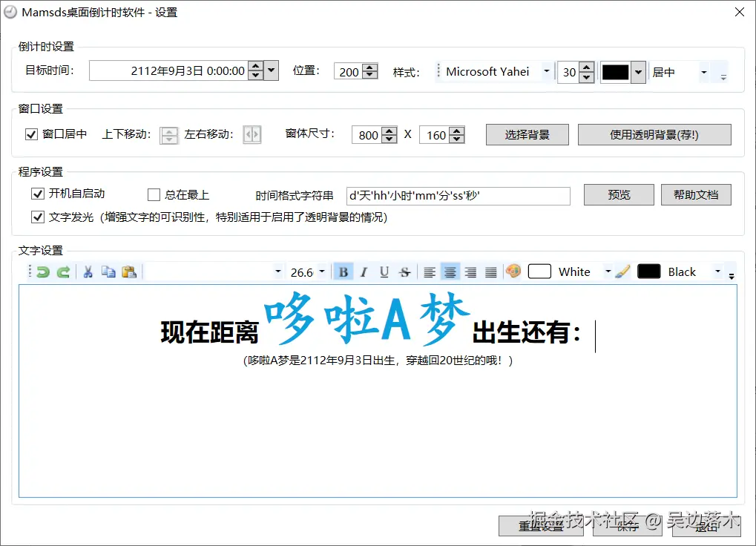Align text left

click(x=429, y=272)
